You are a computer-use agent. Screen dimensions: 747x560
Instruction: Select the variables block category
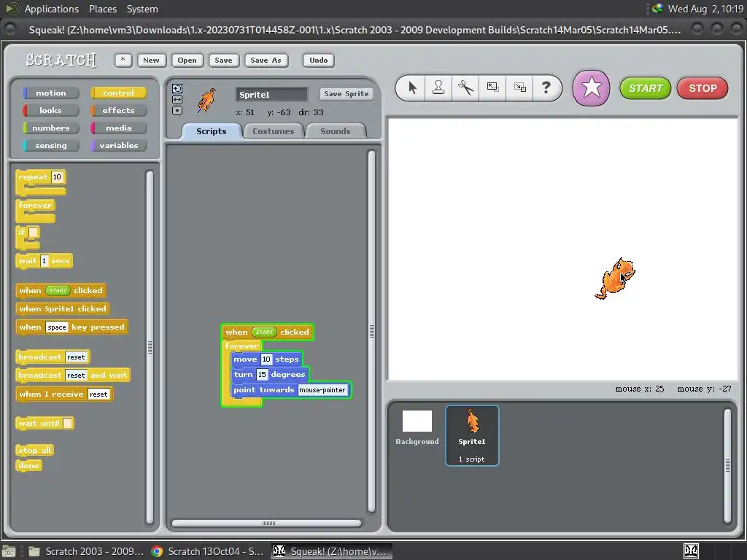tap(118, 146)
